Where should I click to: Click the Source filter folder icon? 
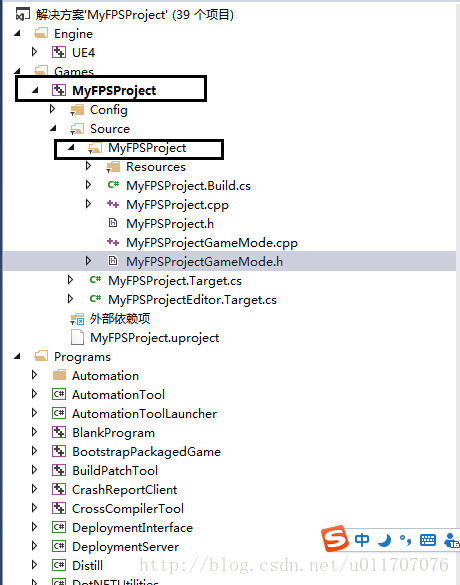(77, 129)
